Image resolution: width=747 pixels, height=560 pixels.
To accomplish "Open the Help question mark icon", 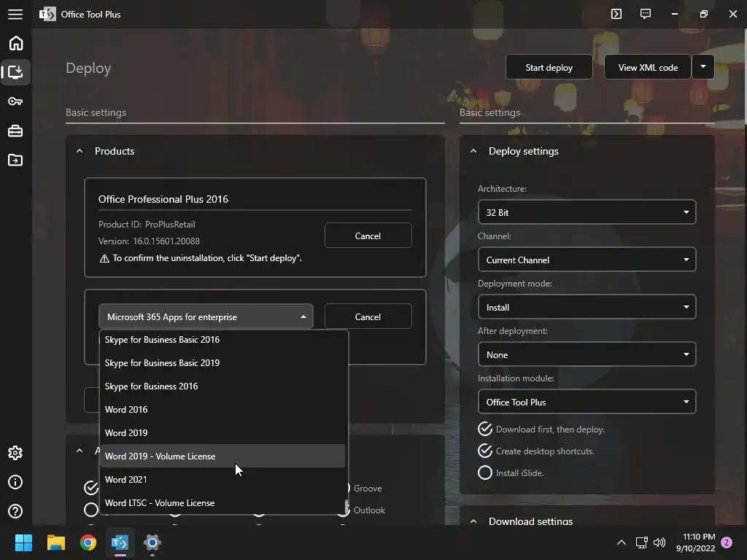I will (x=15, y=511).
